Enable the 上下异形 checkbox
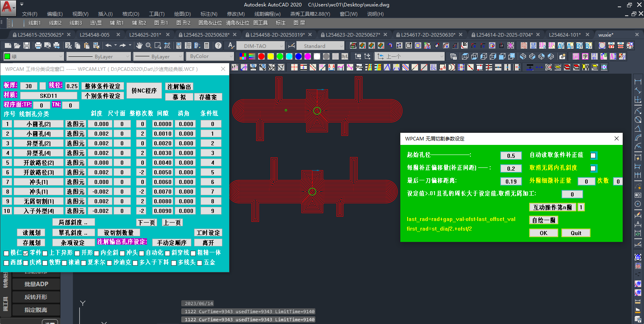644x324 pixels. (x=45, y=253)
